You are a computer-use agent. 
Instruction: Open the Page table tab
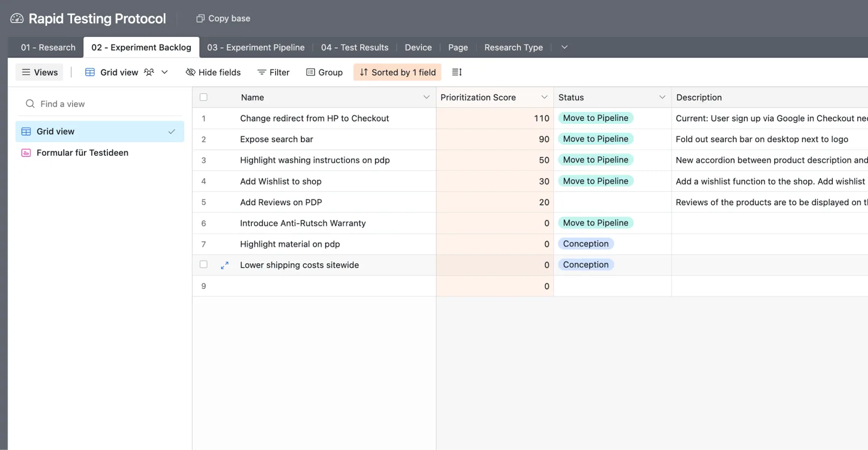point(458,47)
